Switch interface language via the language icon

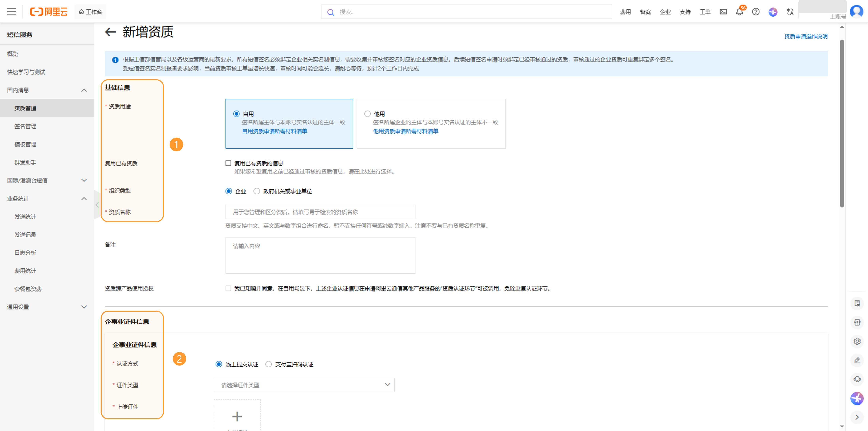point(790,12)
